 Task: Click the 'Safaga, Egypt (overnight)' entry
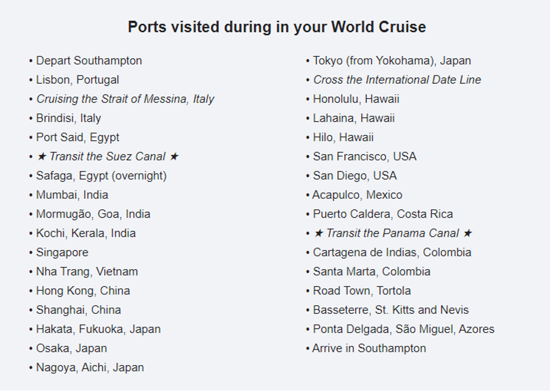point(101,176)
